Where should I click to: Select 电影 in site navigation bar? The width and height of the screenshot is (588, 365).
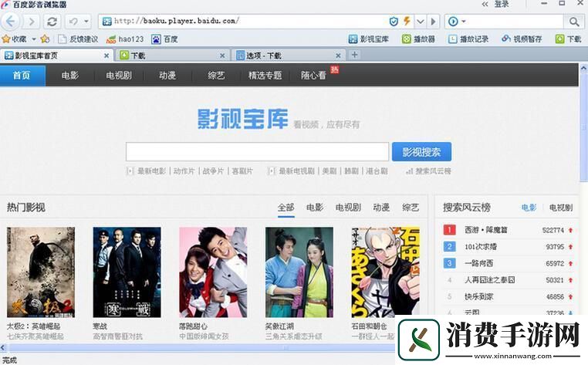[x=70, y=76]
